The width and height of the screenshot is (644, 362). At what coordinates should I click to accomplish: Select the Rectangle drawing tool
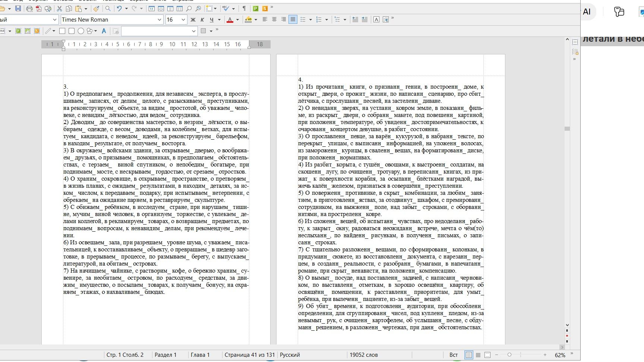[x=62, y=31]
